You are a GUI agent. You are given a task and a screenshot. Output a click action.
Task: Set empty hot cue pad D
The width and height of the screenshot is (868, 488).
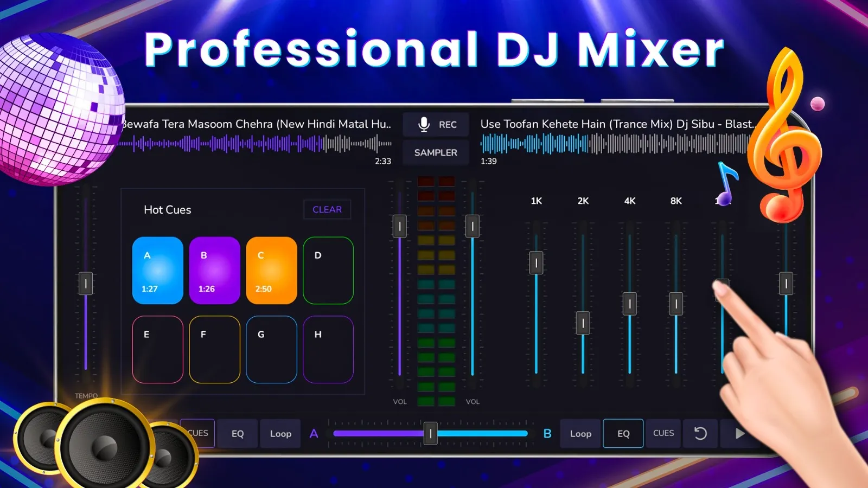(x=328, y=270)
